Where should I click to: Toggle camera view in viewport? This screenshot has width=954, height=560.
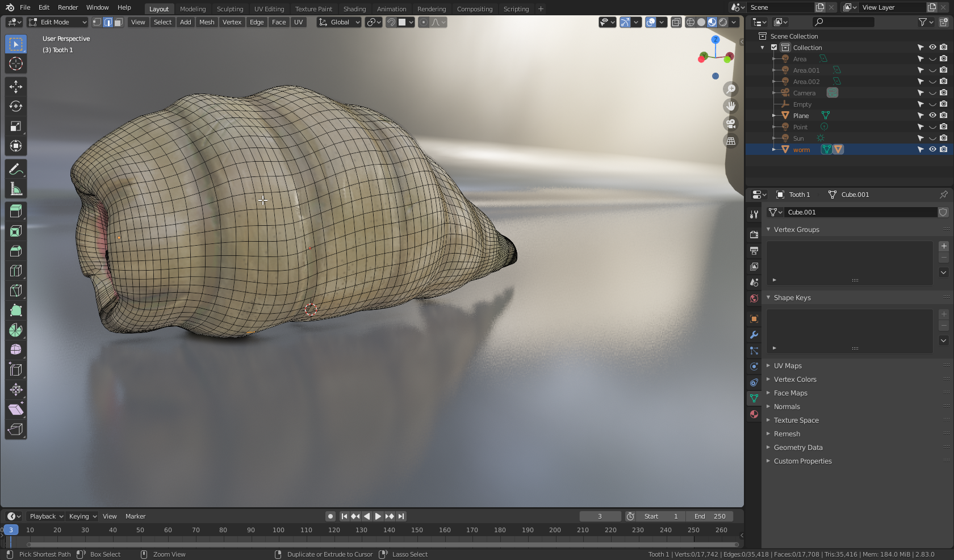point(731,124)
